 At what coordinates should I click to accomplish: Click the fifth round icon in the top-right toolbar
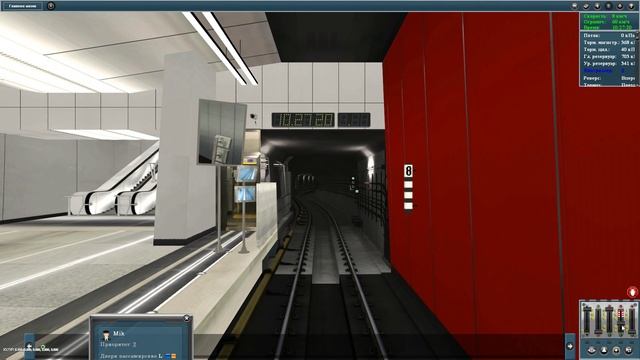point(620,6)
